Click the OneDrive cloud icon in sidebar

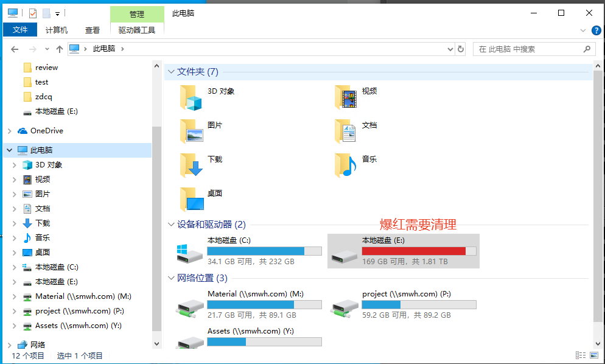coord(23,131)
